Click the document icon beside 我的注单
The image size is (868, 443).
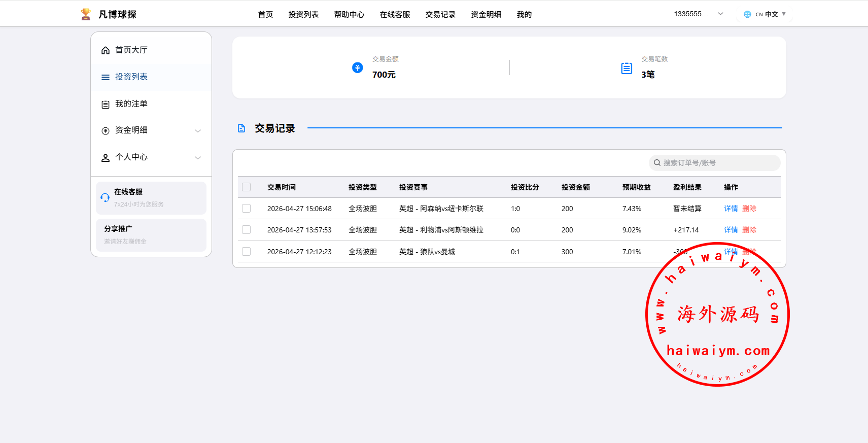coord(106,105)
